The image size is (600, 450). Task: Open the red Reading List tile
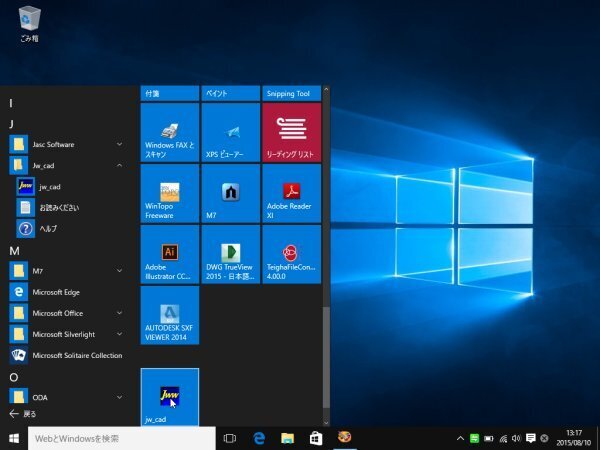[x=292, y=132]
